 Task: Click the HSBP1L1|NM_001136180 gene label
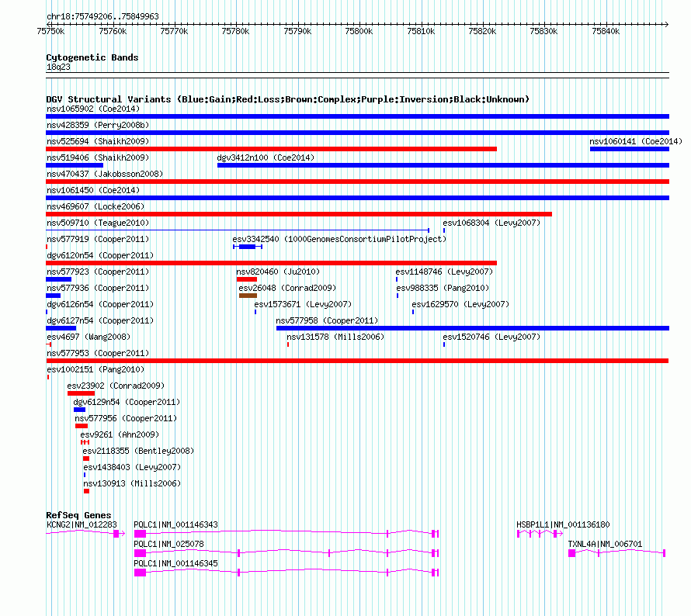[563, 525]
